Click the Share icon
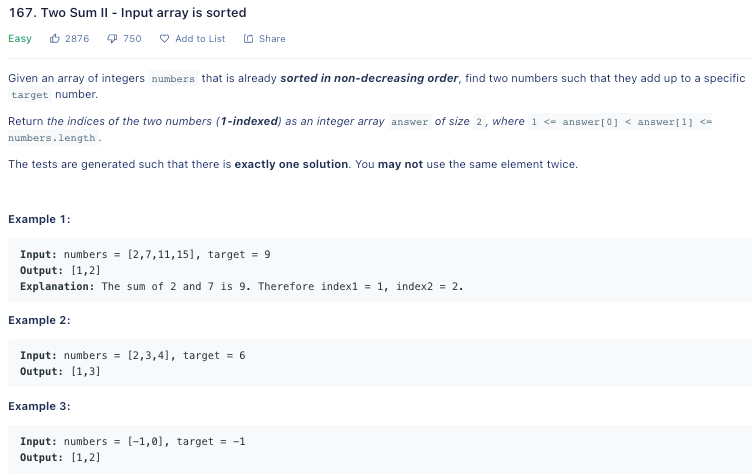Viewport: 752px width, 475px height. [x=248, y=39]
